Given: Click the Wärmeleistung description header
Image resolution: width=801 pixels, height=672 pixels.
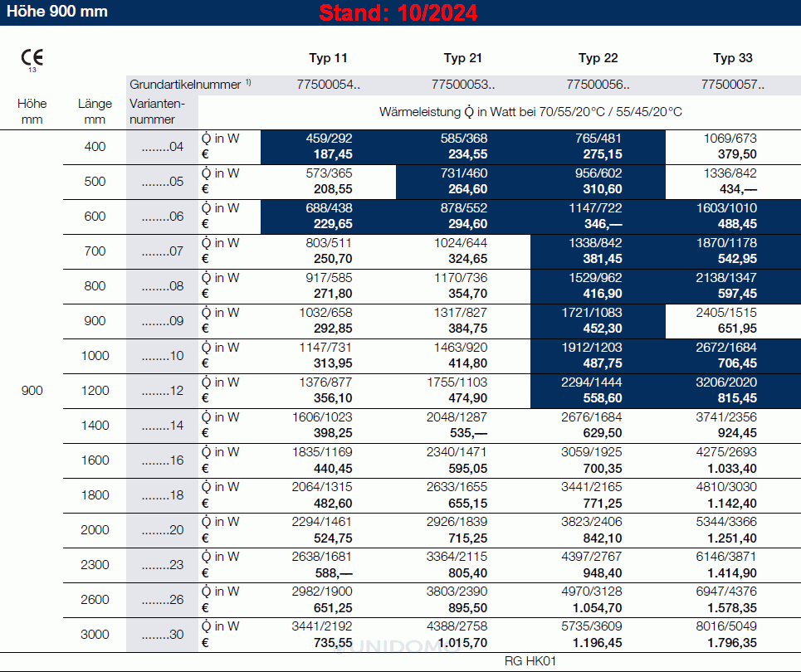Looking at the screenshot, I should (530, 111).
